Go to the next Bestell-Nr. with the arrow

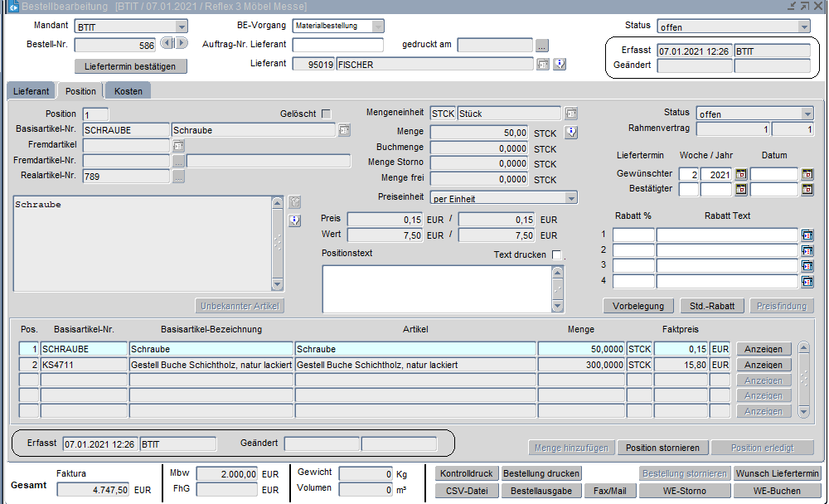[x=181, y=43]
